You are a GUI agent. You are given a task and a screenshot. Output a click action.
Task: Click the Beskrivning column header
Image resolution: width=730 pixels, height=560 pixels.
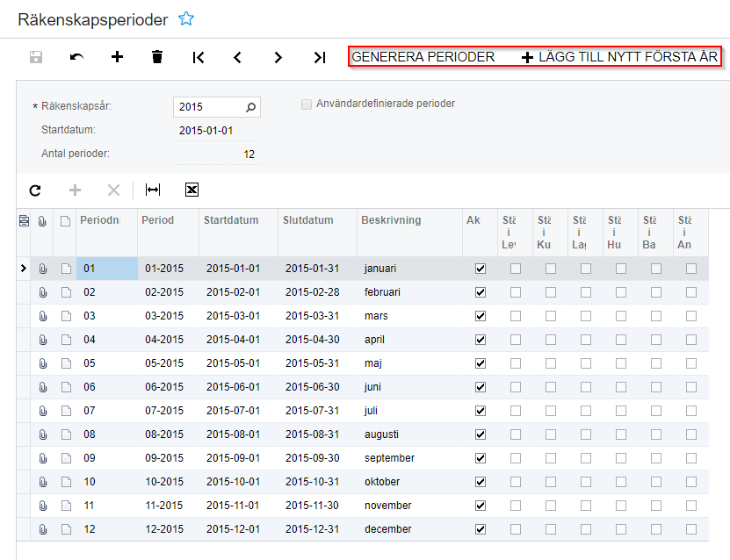coord(391,220)
